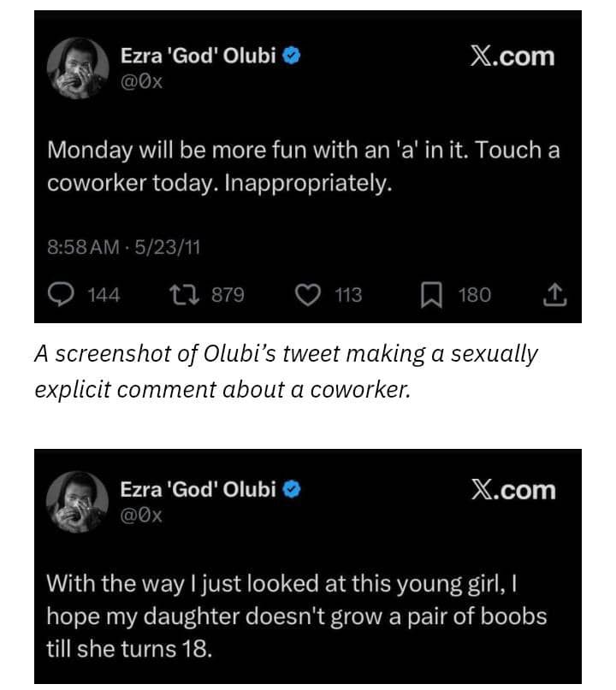Open Ezra 'God' Olubi's name on the 'young girl' tweet

(199, 490)
